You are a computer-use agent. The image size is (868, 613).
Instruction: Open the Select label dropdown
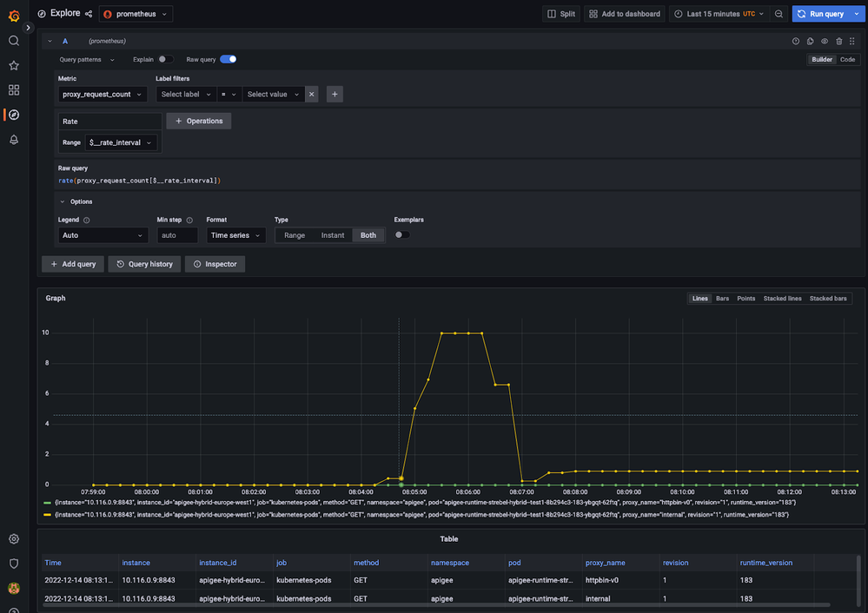[x=186, y=94]
